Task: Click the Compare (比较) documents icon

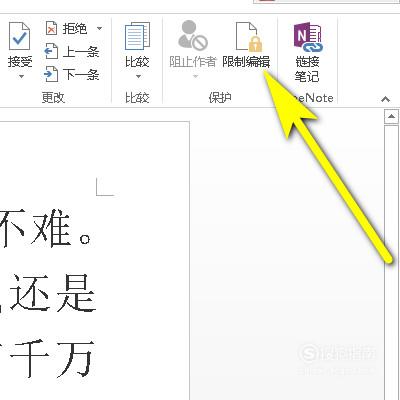Action: (137, 37)
